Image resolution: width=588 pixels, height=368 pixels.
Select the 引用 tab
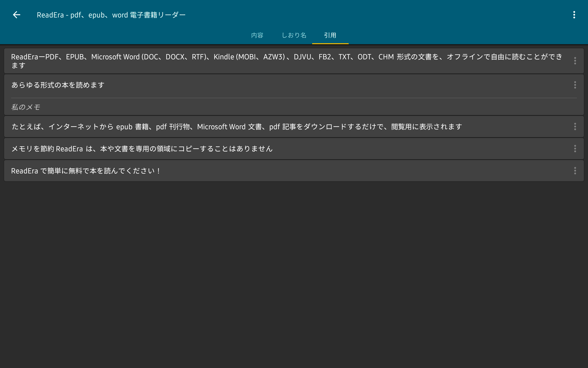coord(330,35)
